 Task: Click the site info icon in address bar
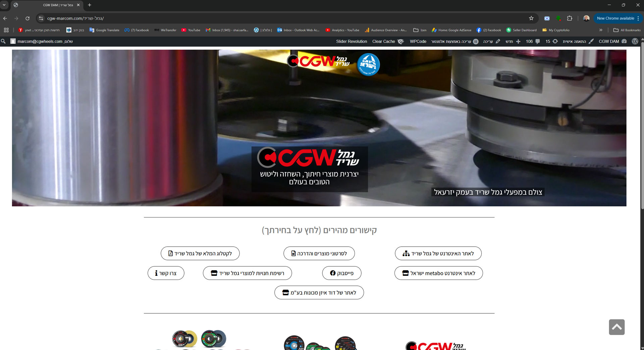click(x=41, y=18)
